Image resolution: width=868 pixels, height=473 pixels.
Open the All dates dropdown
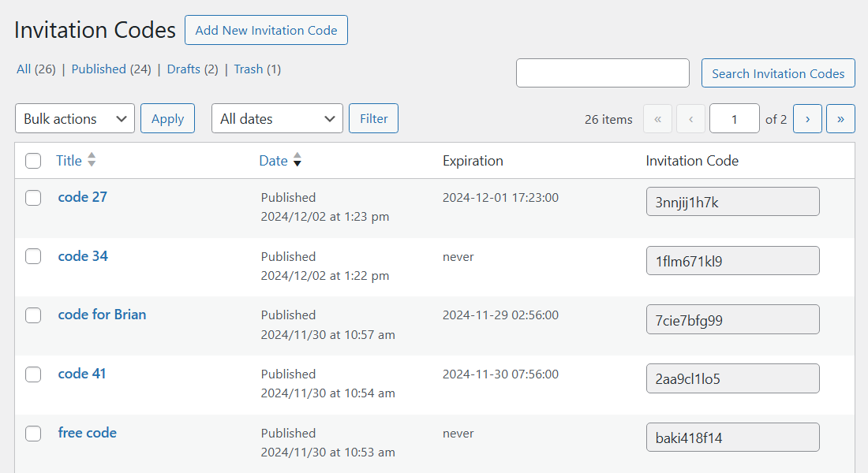(277, 118)
